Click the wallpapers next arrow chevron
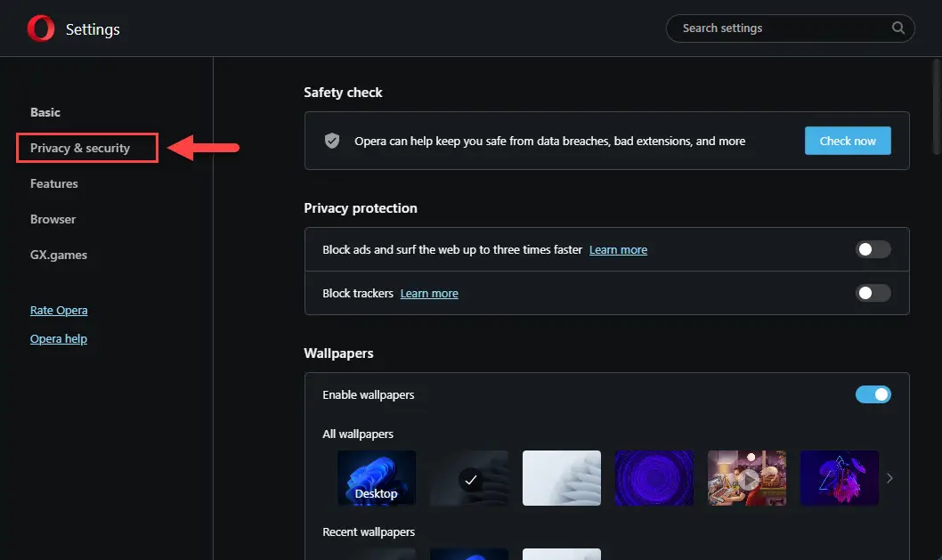942x560 pixels. [889, 478]
